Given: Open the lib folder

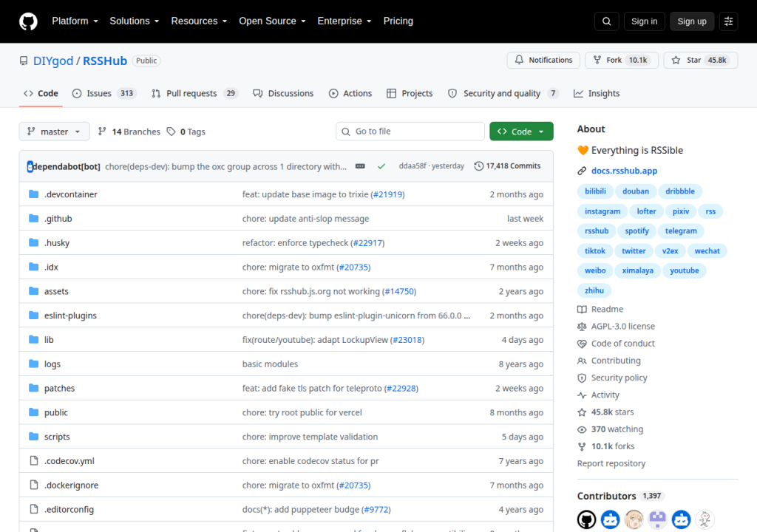Looking at the screenshot, I should click(x=49, y=339).
